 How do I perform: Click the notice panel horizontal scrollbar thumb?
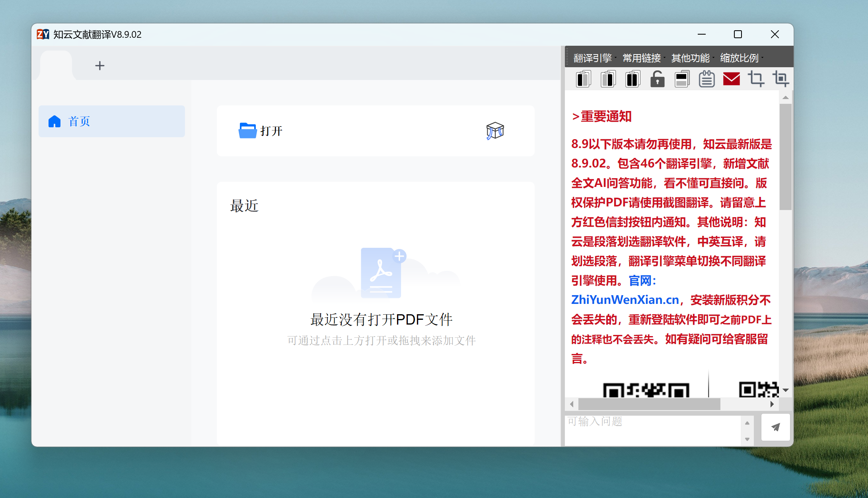click(x=649, y=404)
